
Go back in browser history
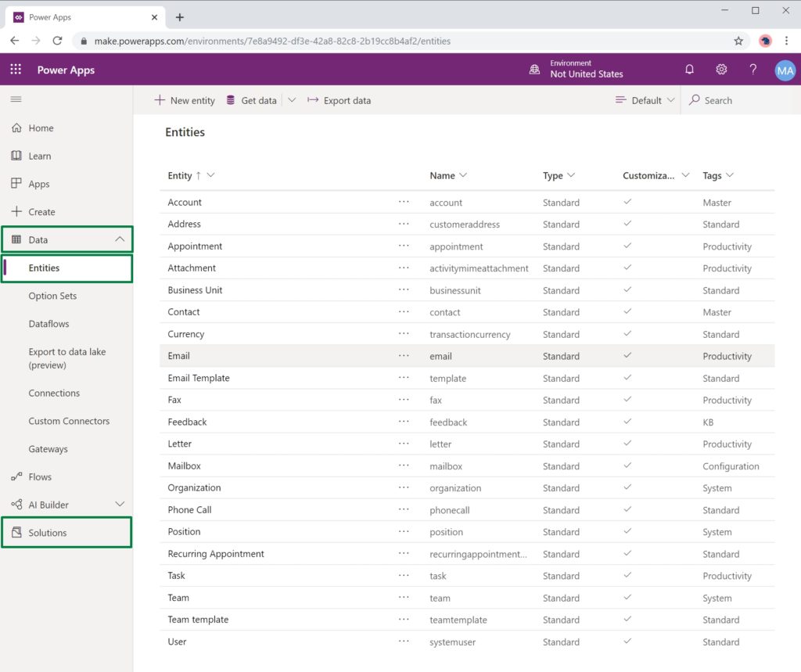(x=14, y=41)
